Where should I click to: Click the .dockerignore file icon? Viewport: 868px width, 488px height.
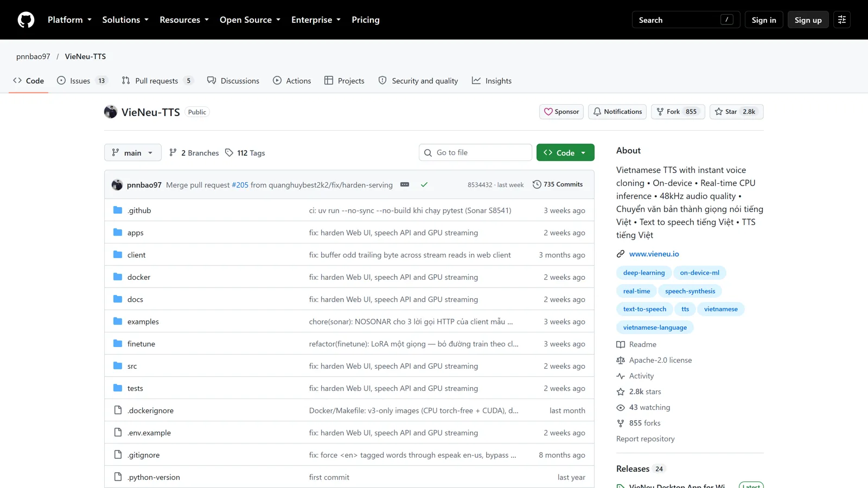pos(118,410)
